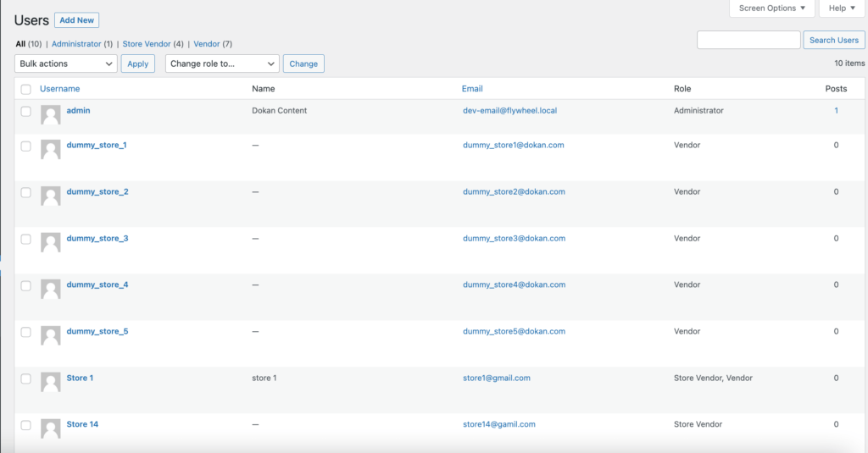
Task: Click the dummy_store_2 avatar image
Action: pyautogui.click(x=50, y=196)
